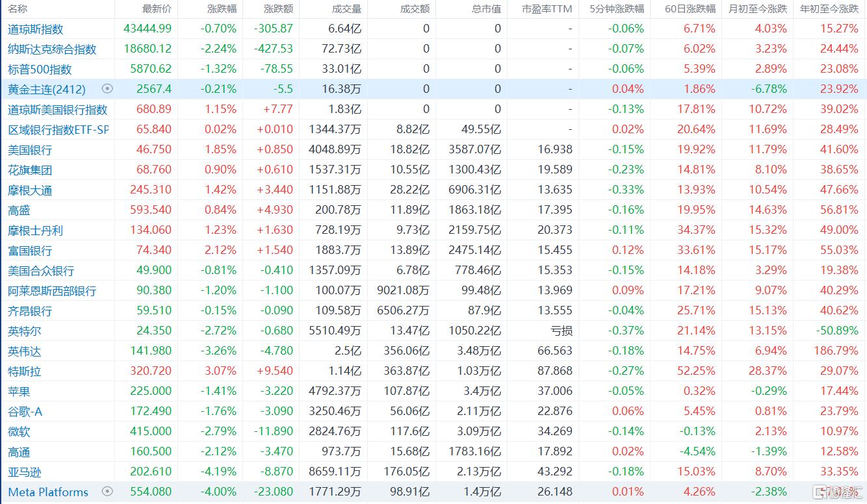This screenshot has height=504, width=867.
Task: Select the 高盛 stock
Action: pyautogui.click(x=19, y=210)
